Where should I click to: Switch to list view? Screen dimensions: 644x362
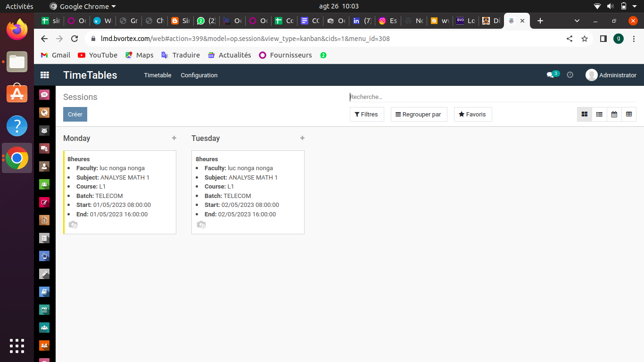click(x=599, y=114)
